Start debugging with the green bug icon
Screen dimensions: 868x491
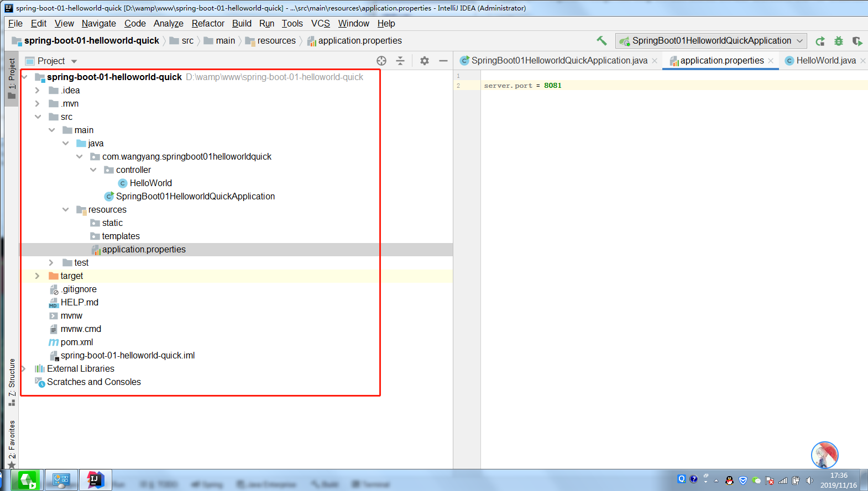[839, 41]
